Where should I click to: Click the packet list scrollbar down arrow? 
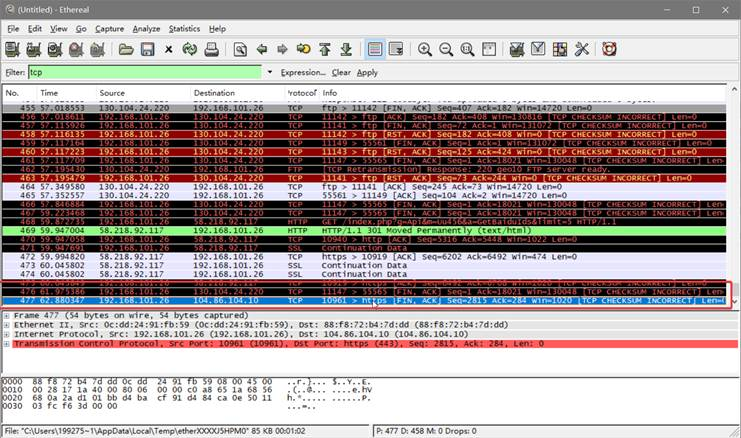click(x=734, y=302)
